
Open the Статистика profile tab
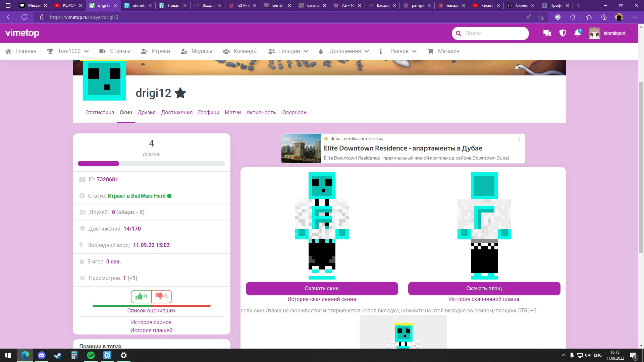click(100, 112)
